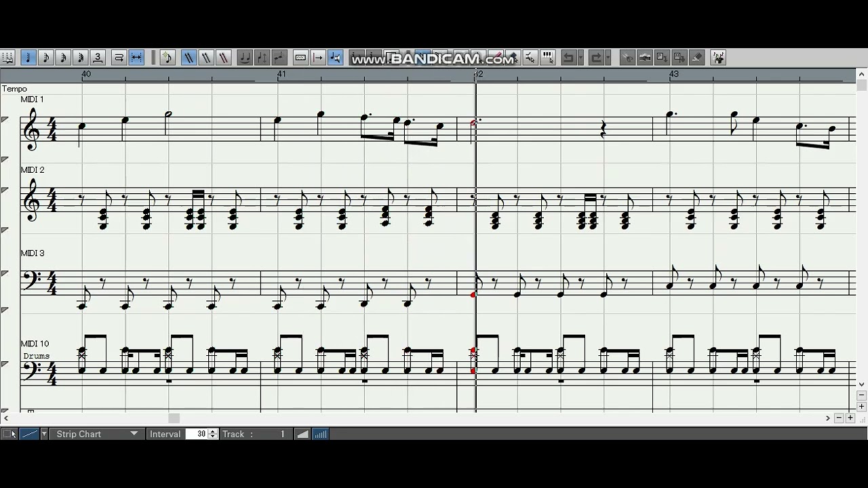Toggle the triplet (3) button
The height and width of the screenshot is (488, 868).
[x=98, y=58]
